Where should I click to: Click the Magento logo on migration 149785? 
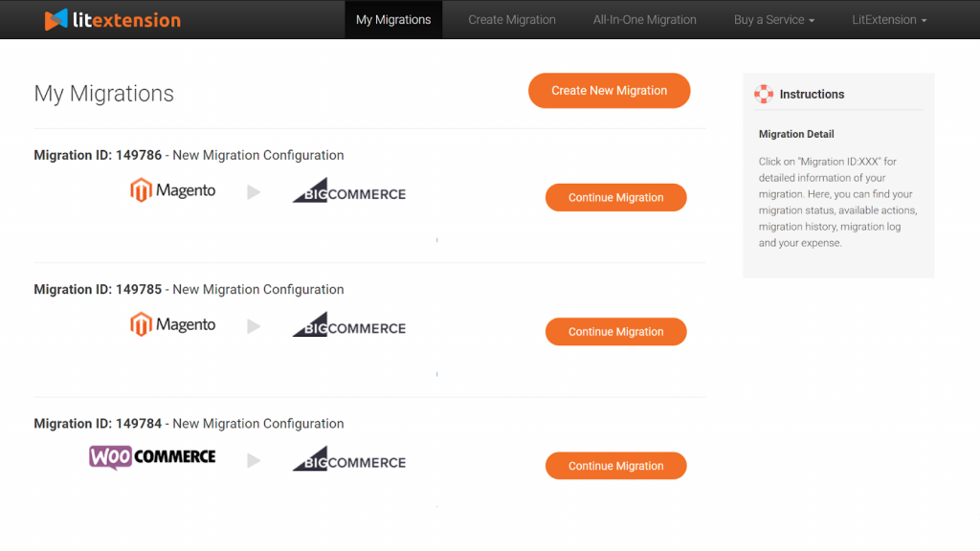click(172, 323)
